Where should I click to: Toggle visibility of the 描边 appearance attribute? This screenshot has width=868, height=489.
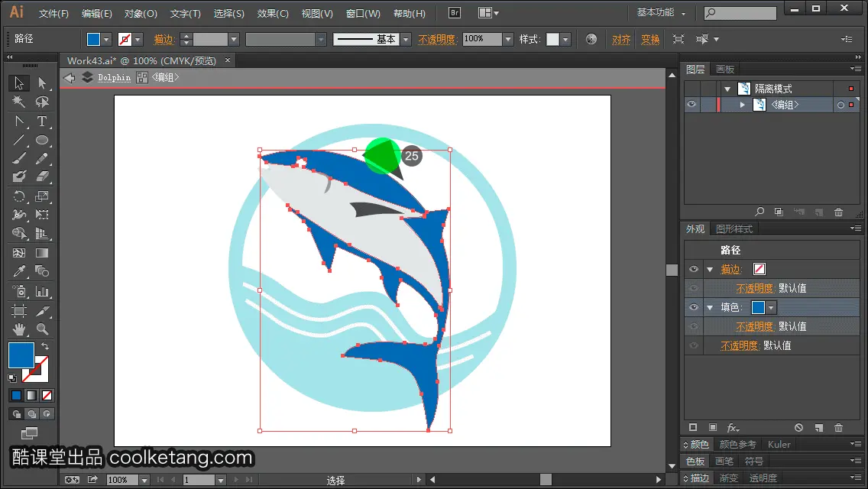coord(694,269)
